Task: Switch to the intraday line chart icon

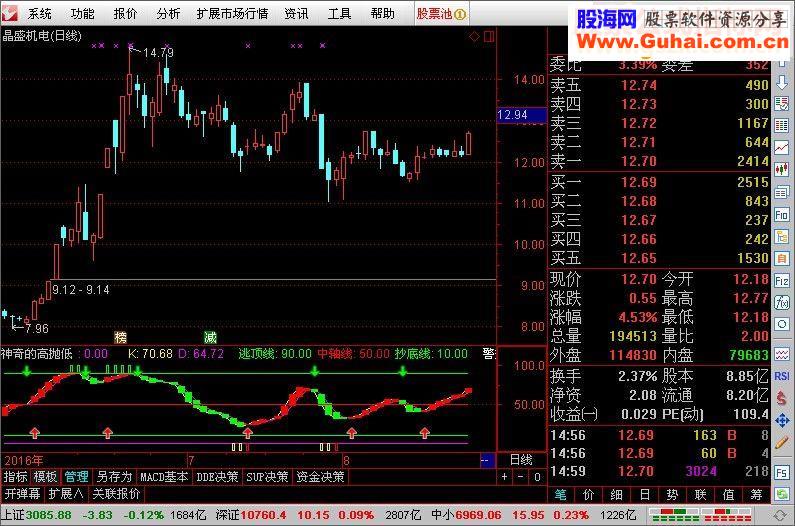Action: click(782, 147)
